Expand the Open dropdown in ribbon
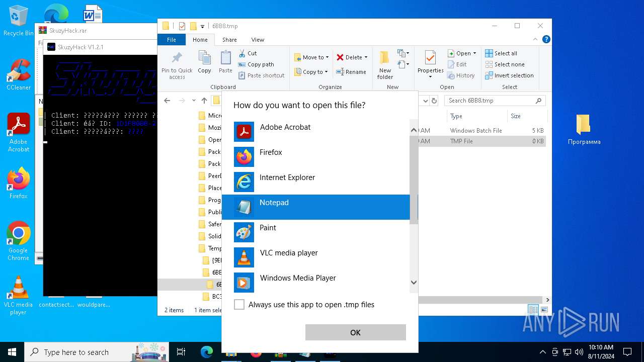 click(x=461, y=53)
